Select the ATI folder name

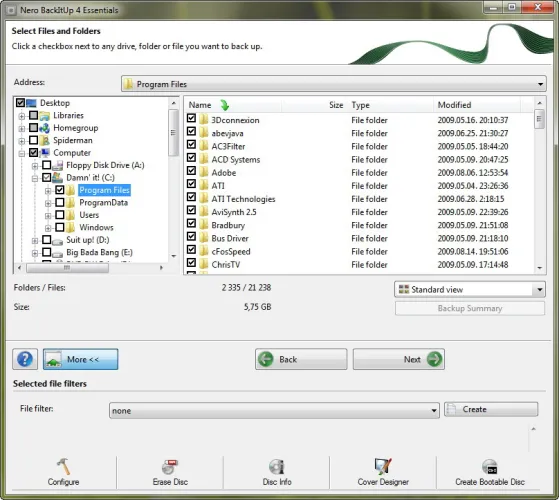pos(218,186)
